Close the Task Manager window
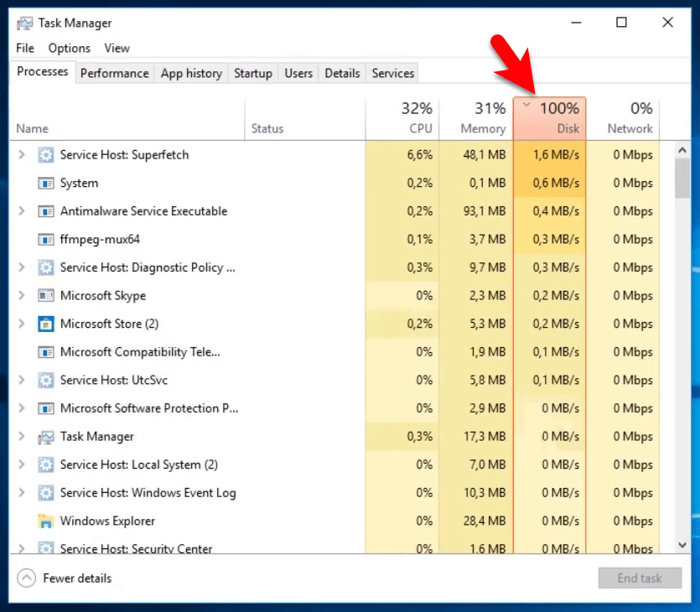Image resolution: width=700 pixels, height=612 pixels. (x=667, y=23)
